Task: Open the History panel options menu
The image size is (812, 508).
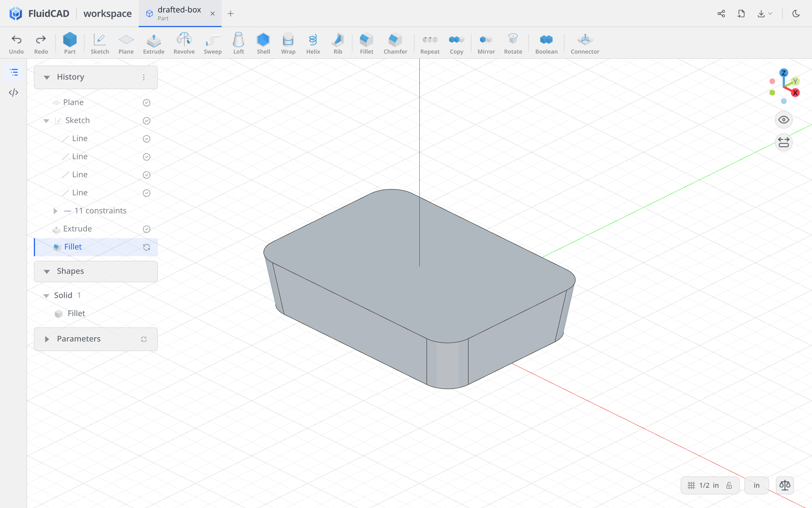Action: pyautogui.click(x=144, y=77)
